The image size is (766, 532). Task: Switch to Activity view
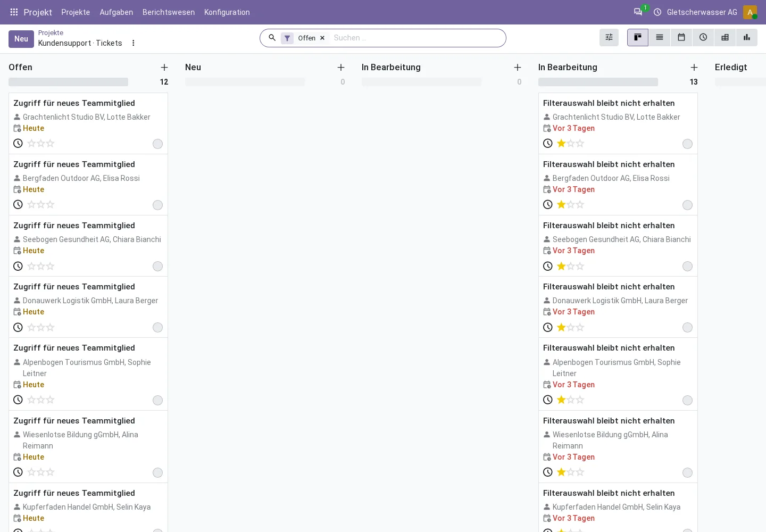pos(703,37)
